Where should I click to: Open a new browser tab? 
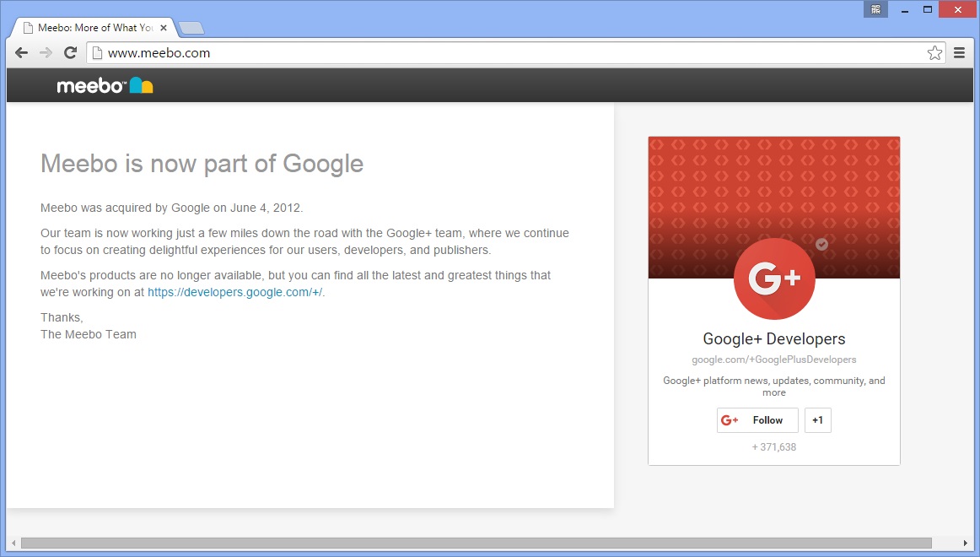[x=191, y=28]
